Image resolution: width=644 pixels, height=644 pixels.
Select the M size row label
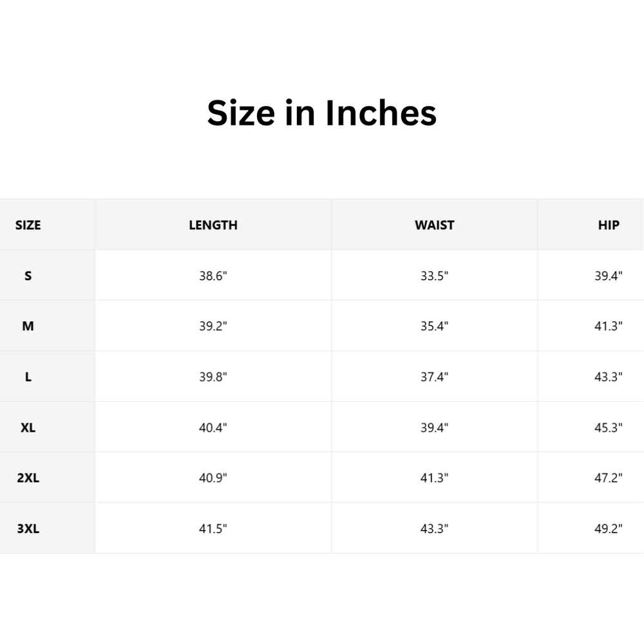click(x=28, y=326)
